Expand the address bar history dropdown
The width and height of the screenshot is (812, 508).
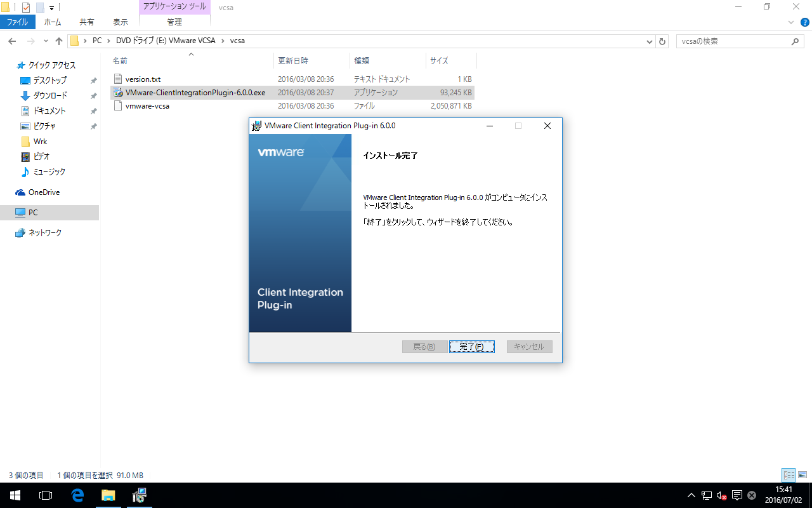tap(650, 41)
